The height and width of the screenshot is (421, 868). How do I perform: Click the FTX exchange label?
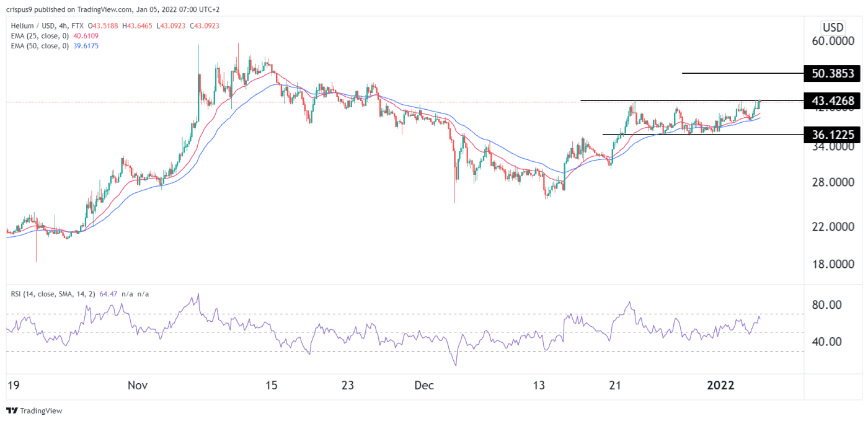tap(77, 25)
